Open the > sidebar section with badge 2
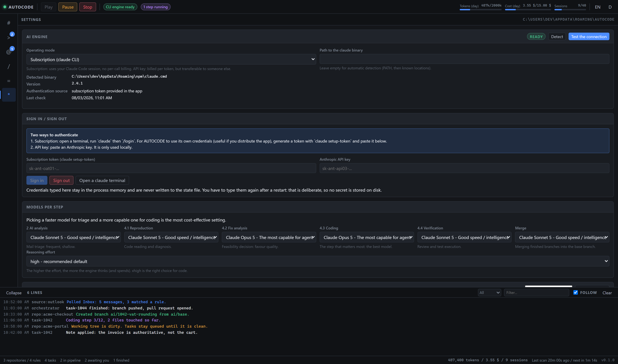This screenshot has height=364, width=618. click(x=9, y=37)
